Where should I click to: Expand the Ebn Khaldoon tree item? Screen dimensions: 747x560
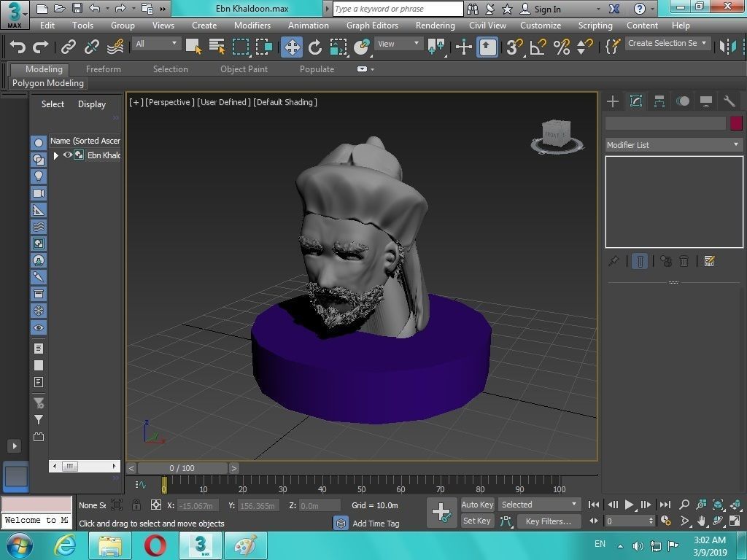coord(55,155)
